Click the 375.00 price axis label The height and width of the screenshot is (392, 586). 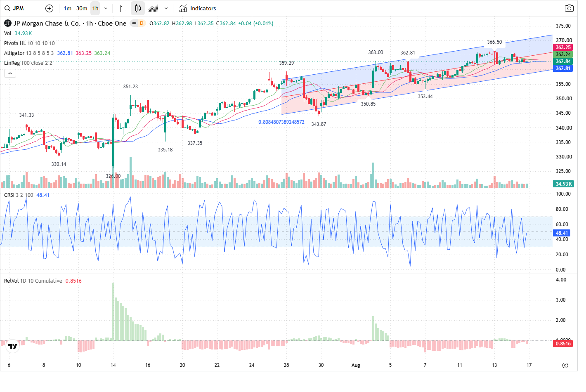(x=563, y=26)
